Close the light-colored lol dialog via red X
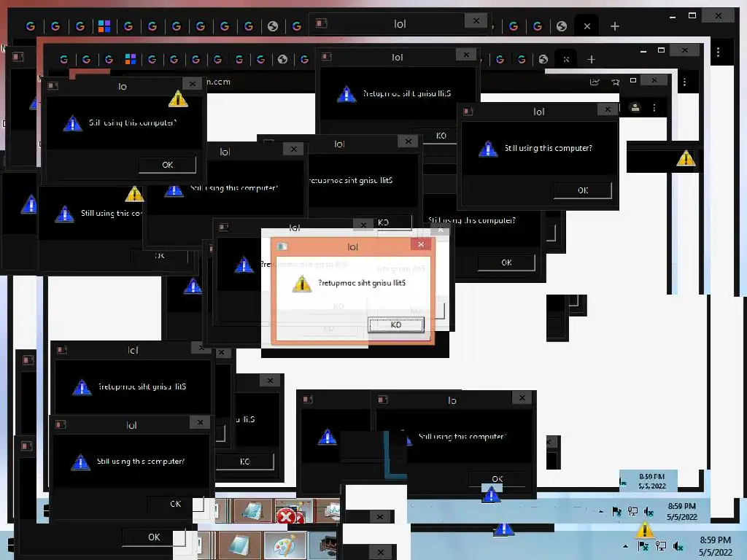Screen dimensions: 747x560 (421, 244)
